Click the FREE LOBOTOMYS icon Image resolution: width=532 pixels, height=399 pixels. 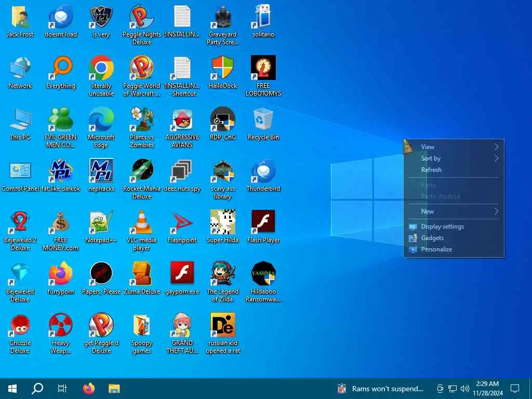[x=263, y=68]
